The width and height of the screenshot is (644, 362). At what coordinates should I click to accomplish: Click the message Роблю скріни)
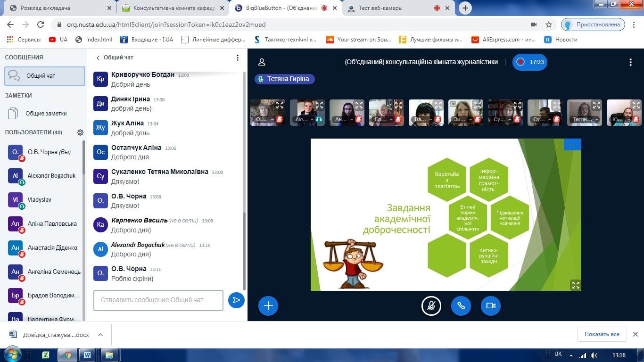(132, 279)
